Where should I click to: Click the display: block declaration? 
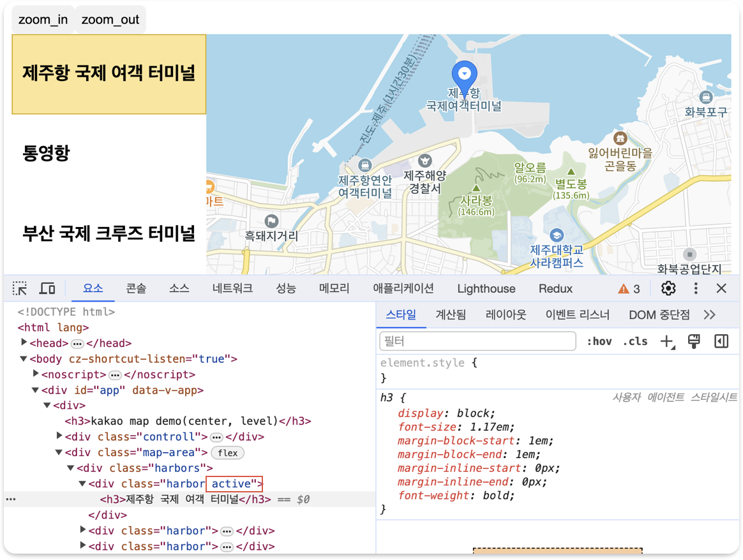tap(446, 413)
